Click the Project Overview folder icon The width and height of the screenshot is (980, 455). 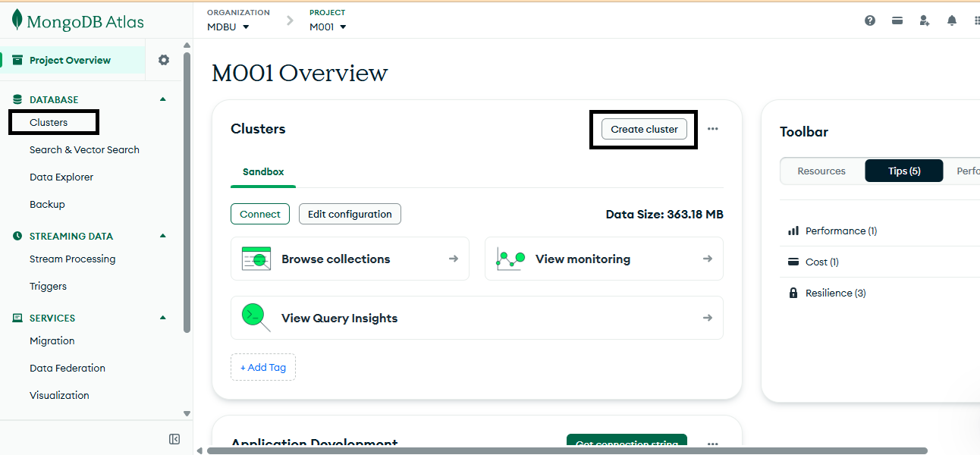17,60
